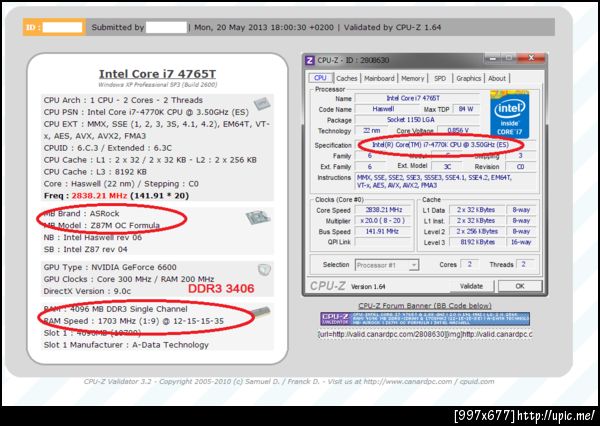Click the Core Speed value 2838.21 MHz
The height and width of the screenshot is (426, 600).
coord(383,210)
